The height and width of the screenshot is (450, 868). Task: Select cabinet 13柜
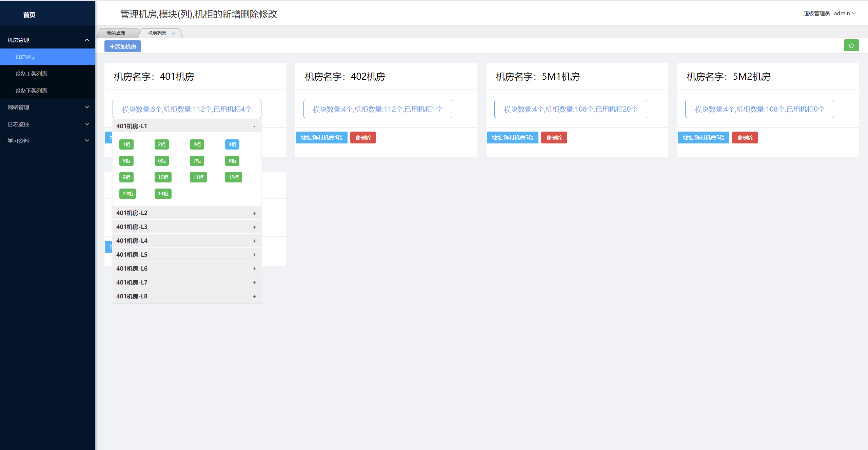coord(128,194)
